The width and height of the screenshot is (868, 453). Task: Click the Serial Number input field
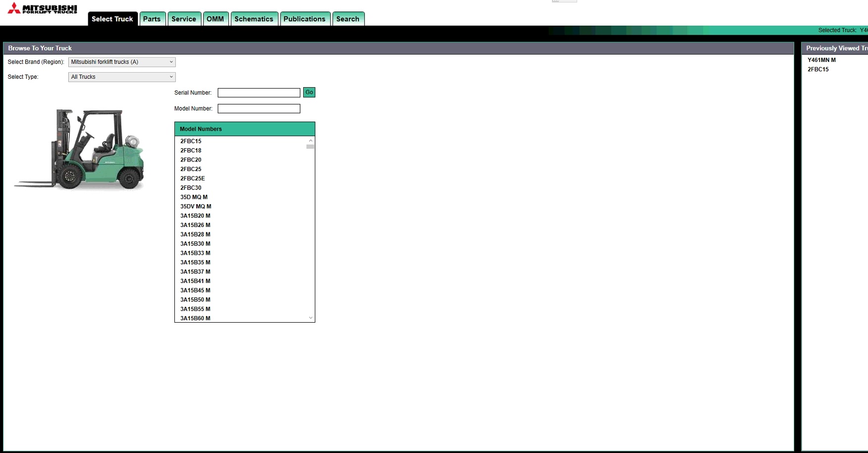[x=259, y=93]
